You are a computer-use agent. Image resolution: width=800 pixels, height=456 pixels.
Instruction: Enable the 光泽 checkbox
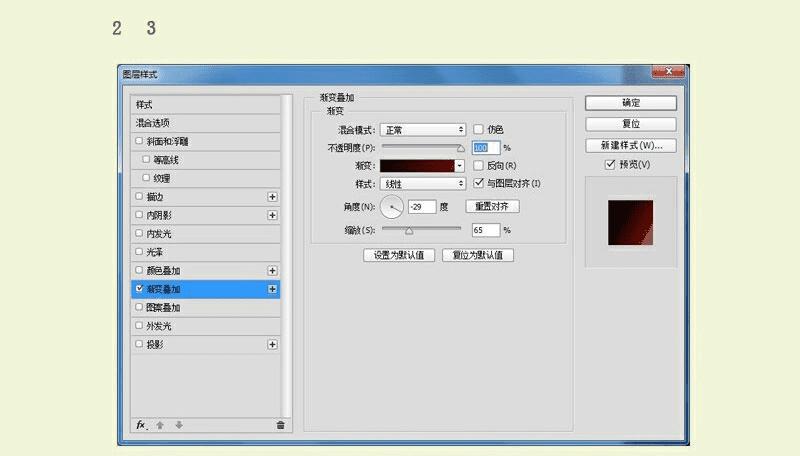pos(139,251)
